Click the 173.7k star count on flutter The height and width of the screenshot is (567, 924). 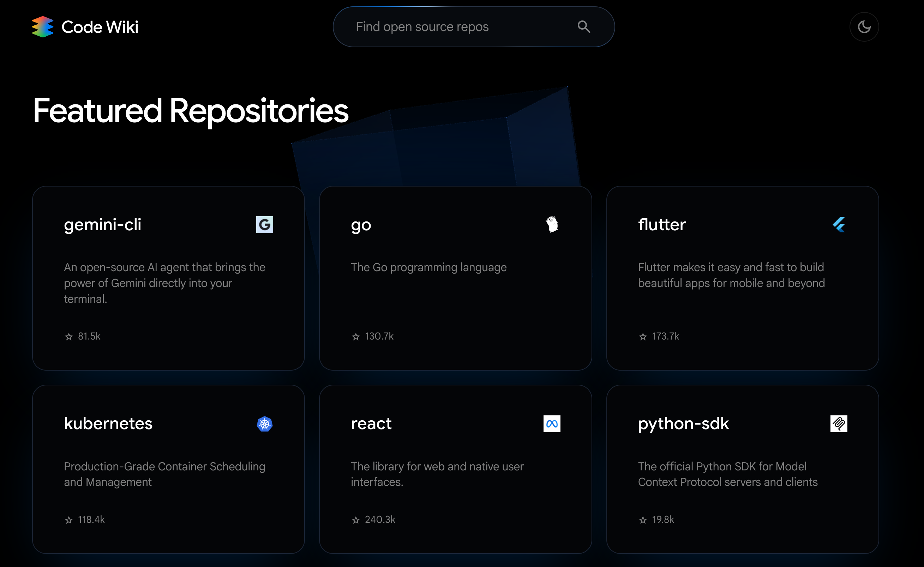point(665,336)
